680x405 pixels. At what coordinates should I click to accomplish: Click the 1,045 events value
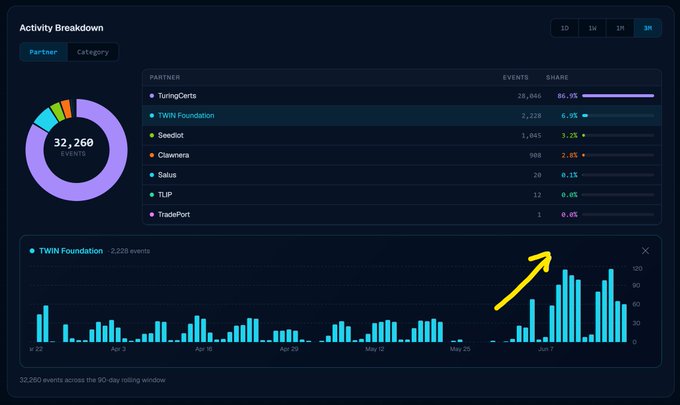531,135
